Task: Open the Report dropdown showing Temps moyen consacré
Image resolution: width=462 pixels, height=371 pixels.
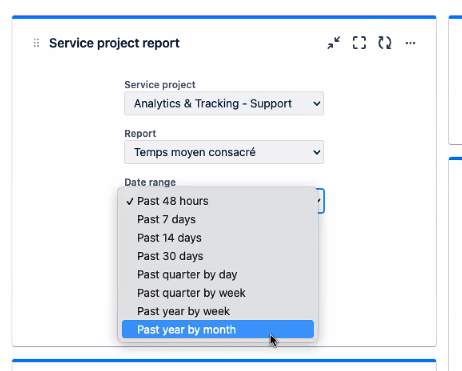Action: [224, 152]
